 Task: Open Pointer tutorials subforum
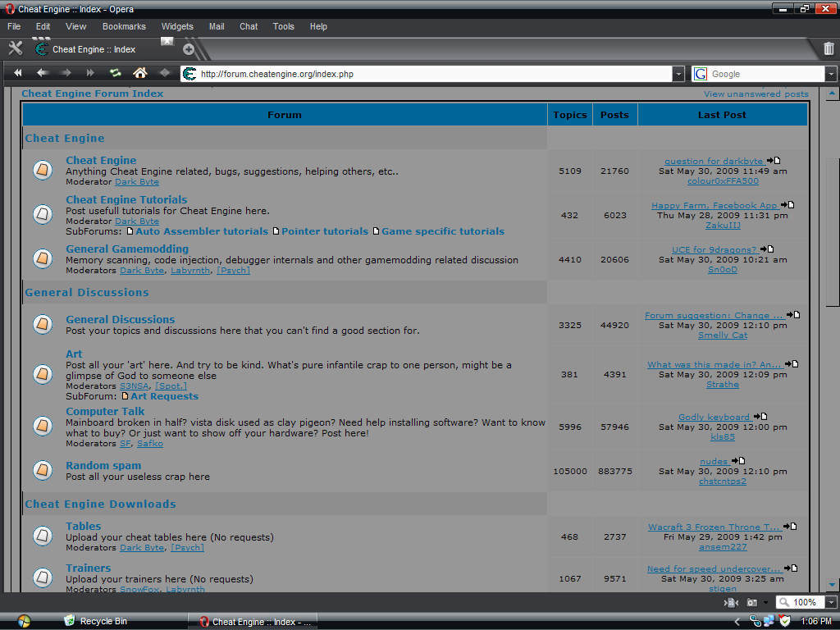(x=325, y=231)
